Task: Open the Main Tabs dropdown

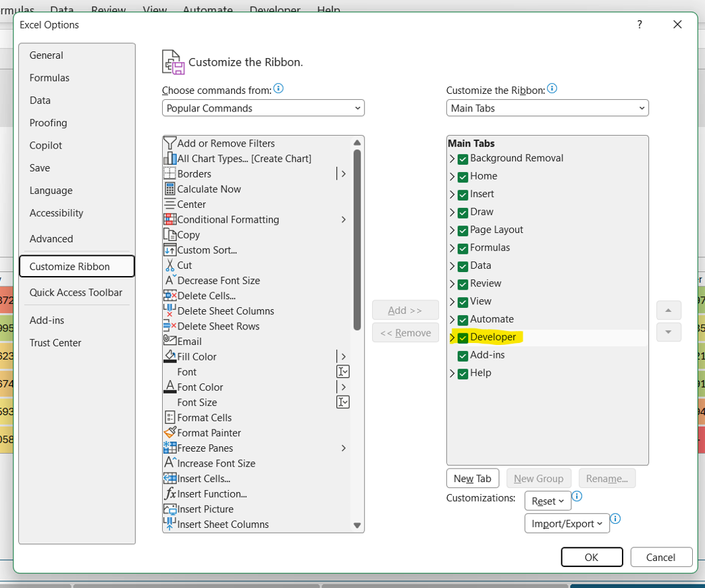Action: [x=547, y=108]
